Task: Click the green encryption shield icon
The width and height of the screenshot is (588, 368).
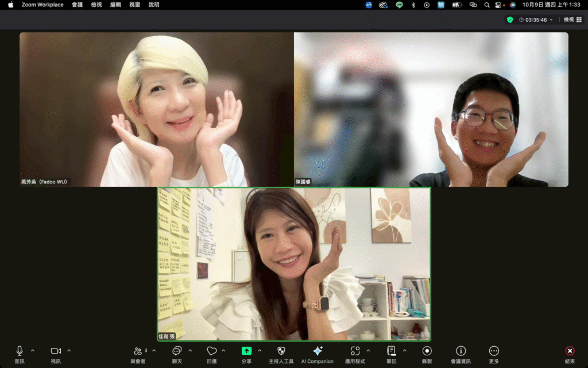Action: 509,20
